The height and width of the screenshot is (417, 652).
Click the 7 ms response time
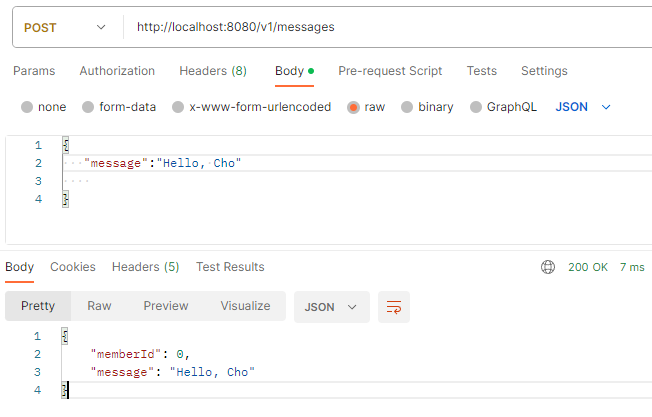[632, 267]
